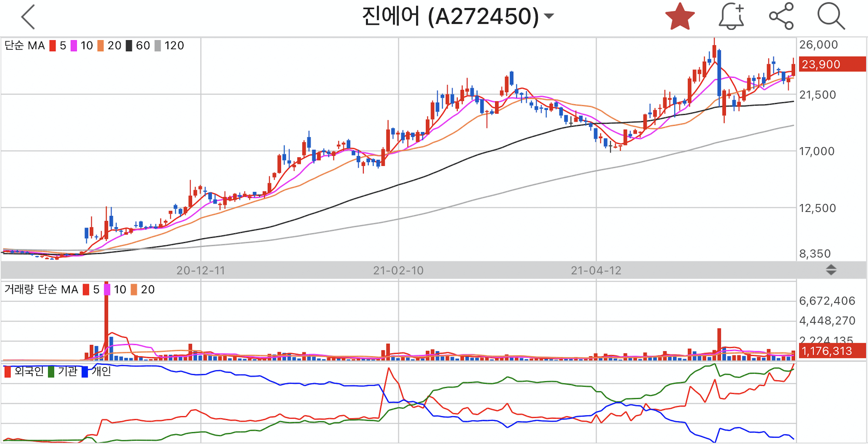Open the 단순 MA indicator settings label
Image resolution: width=868 pixels, height=444 pixels.
click(x=25, y=46)
